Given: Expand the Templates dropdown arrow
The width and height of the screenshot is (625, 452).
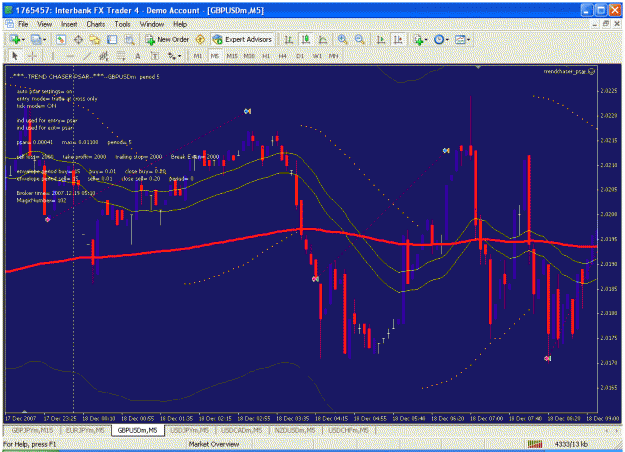Looking at the screenshot, I should pos(468,40).
